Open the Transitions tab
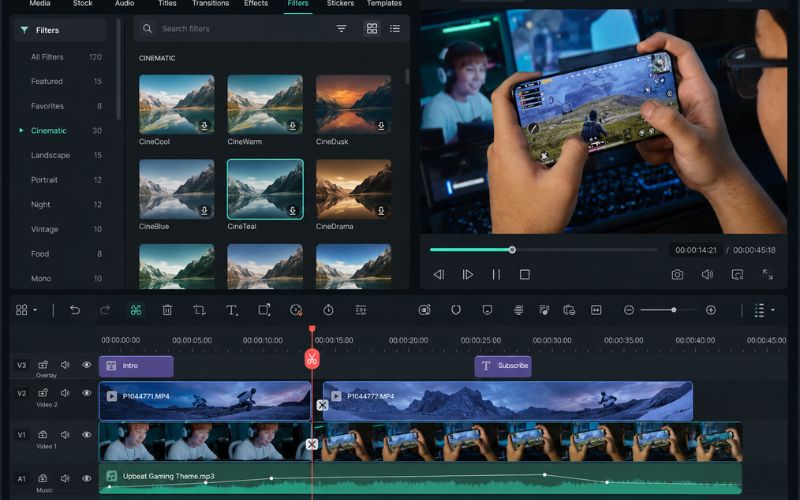 click(x=211, y=4)
